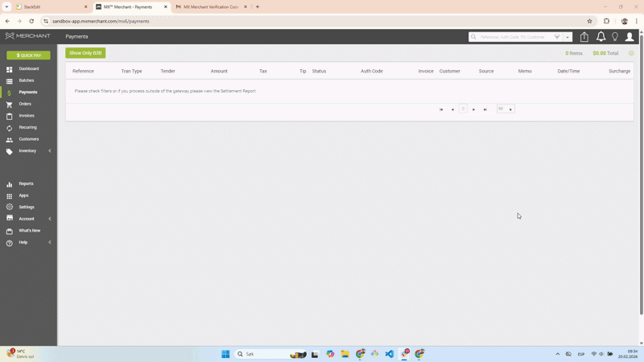Open weather widget on taskbar
The image size is (644, 362).
(21, 354)
